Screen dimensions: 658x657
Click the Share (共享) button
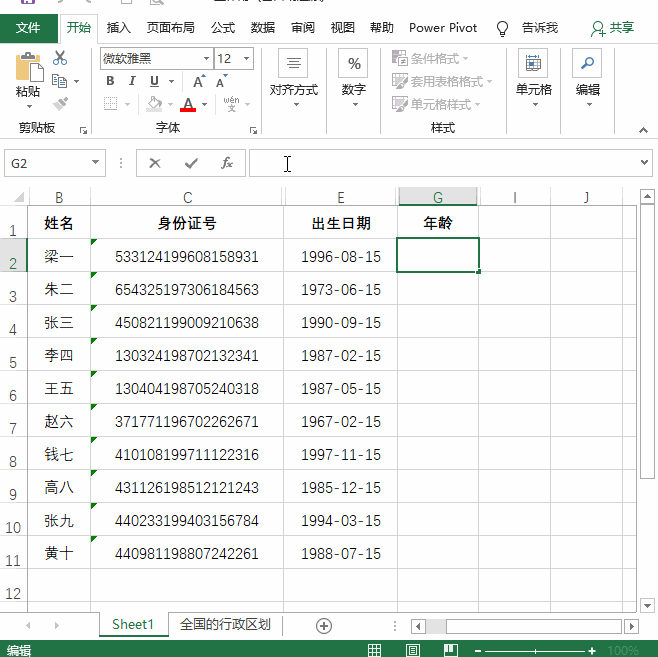(612, 28)
